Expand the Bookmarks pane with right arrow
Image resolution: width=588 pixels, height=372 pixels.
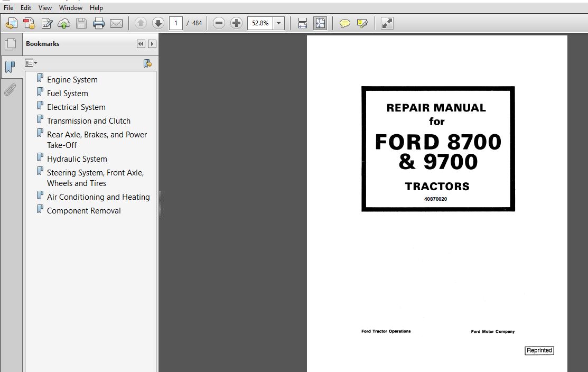(152, 44)
